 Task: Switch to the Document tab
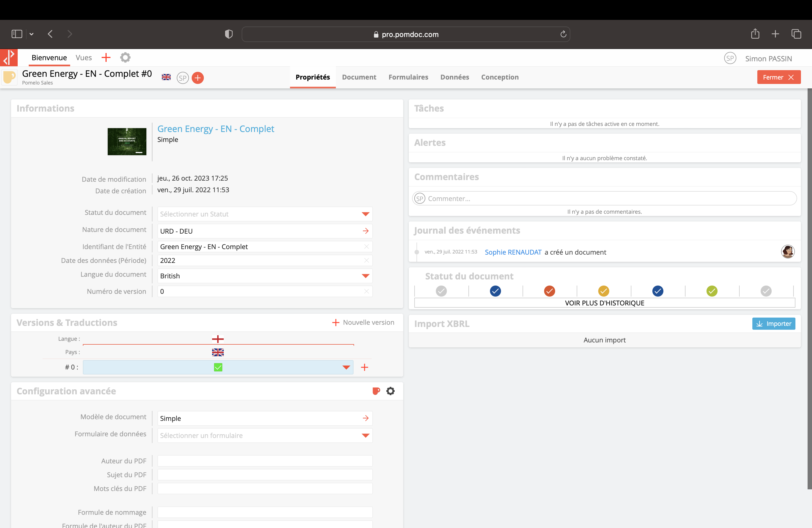point(359,77)
